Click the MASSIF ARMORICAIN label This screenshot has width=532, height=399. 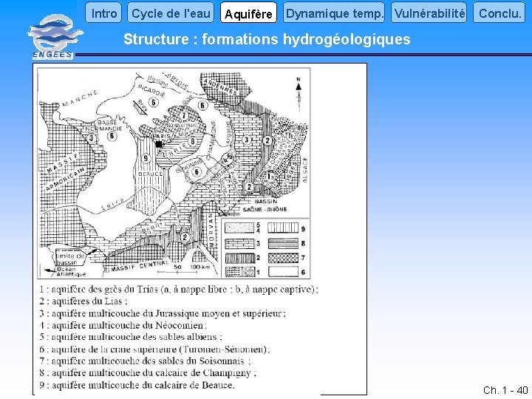tap(65, 173)
